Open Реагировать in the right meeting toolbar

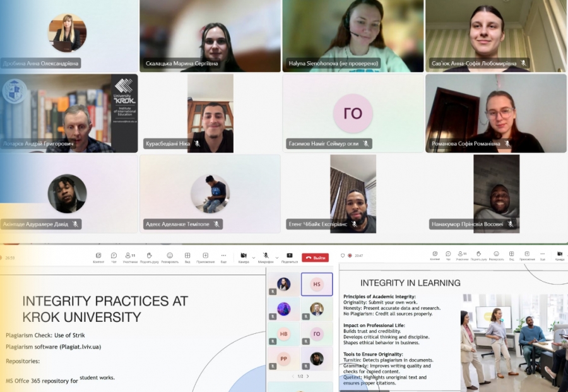[x=496, y=256]
